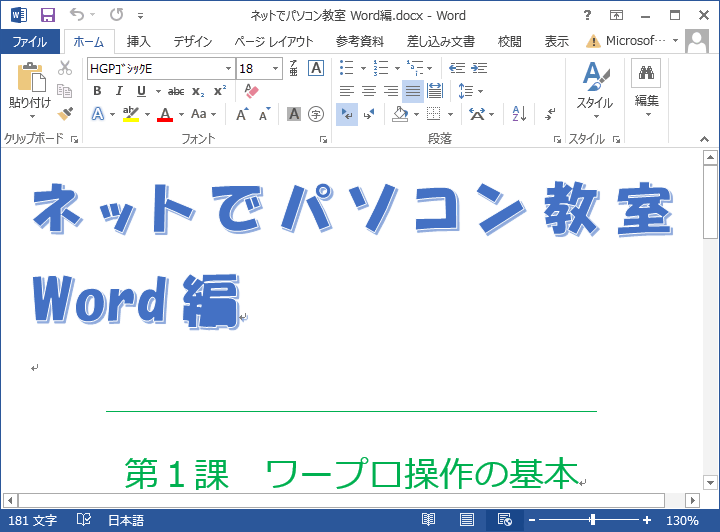Click the 181 文字 word count
The height and width of the screenshot is (532, 720).
tap(33, 520)
